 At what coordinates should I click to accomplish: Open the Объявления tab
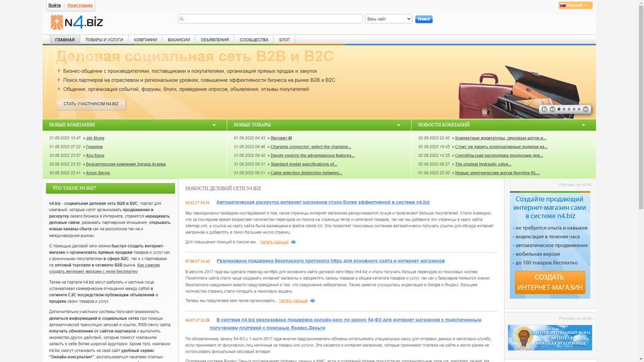tap(215, 40)
